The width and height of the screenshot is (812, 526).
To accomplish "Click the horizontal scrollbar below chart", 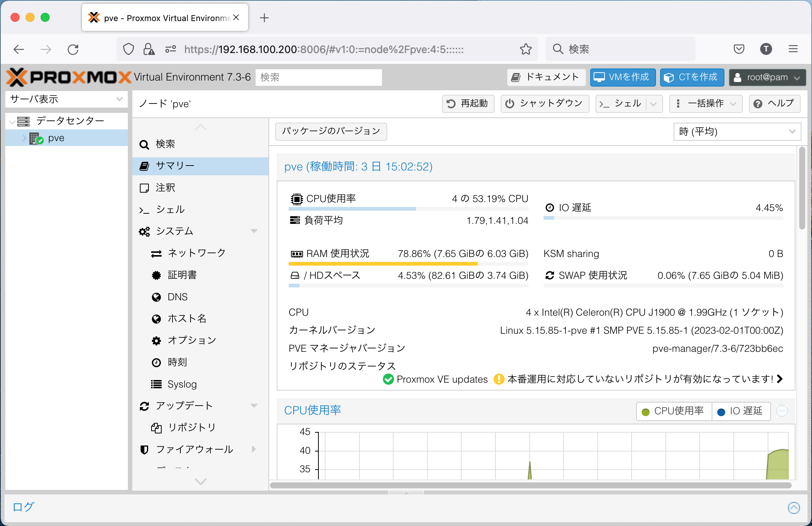I will pos(531,485).
